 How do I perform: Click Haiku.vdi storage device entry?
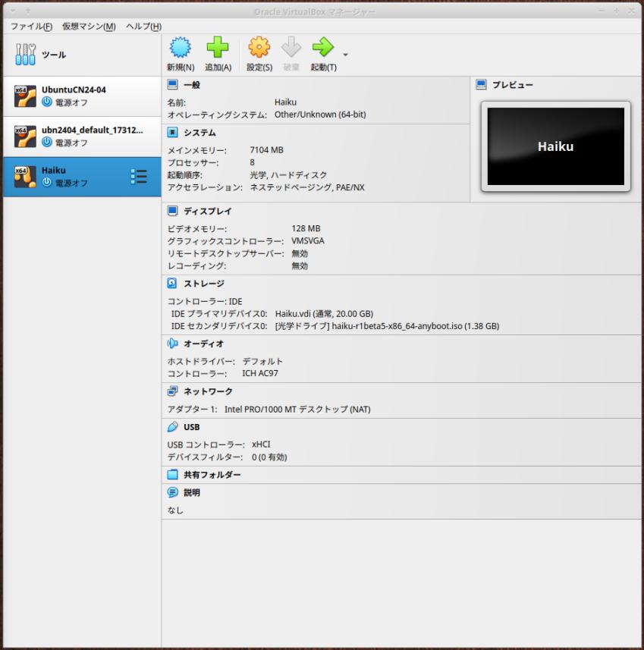tap(324, 314)
